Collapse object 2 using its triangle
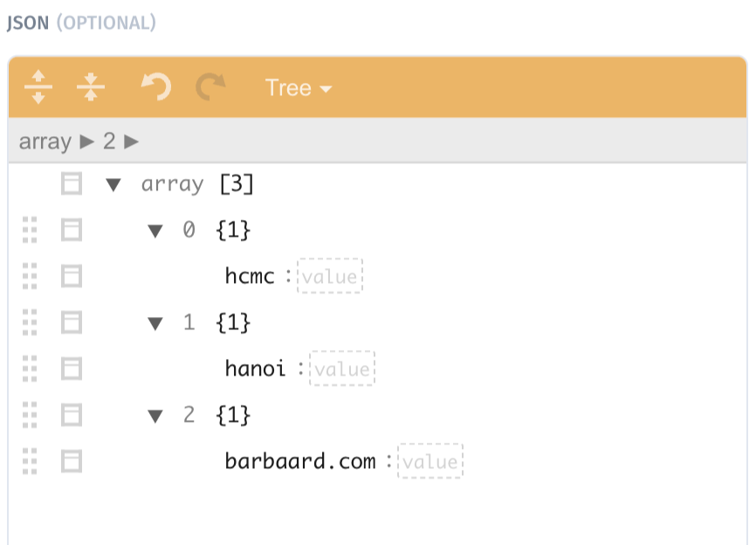Screen dimensions: 756x545 (155, 415)
